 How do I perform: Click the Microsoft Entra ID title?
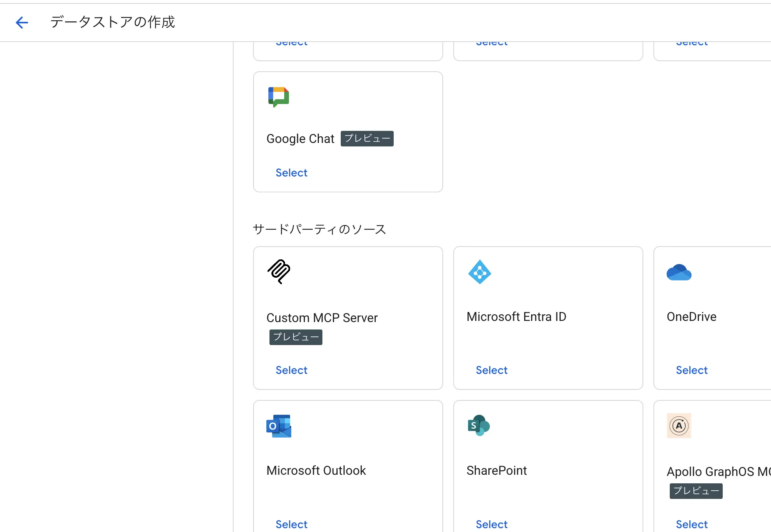516,317
